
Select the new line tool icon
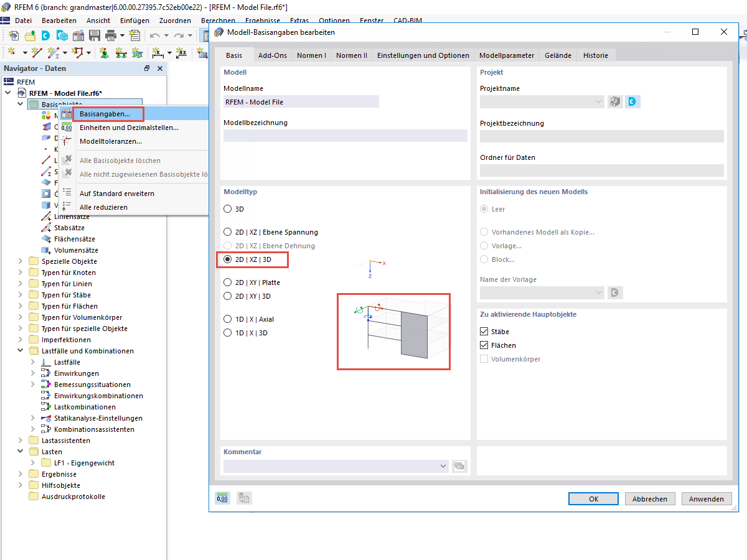35,52
